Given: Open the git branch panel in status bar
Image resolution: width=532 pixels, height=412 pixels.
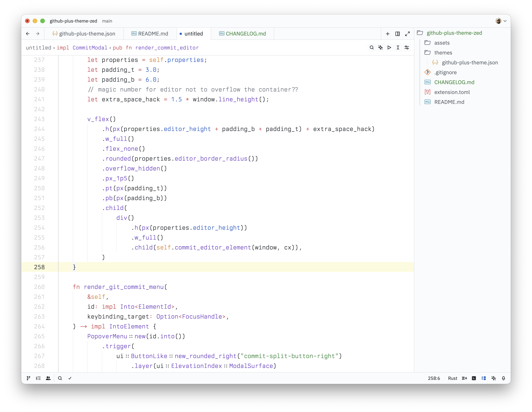Looking at the screenshot, I should click(x=28, y=378).
